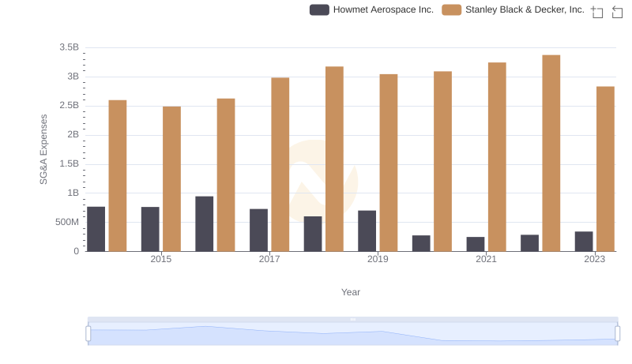632x364 pixels.
Task: Click the 2019 x-axis label
Action: pyautogui.click(x=378, y=259)
